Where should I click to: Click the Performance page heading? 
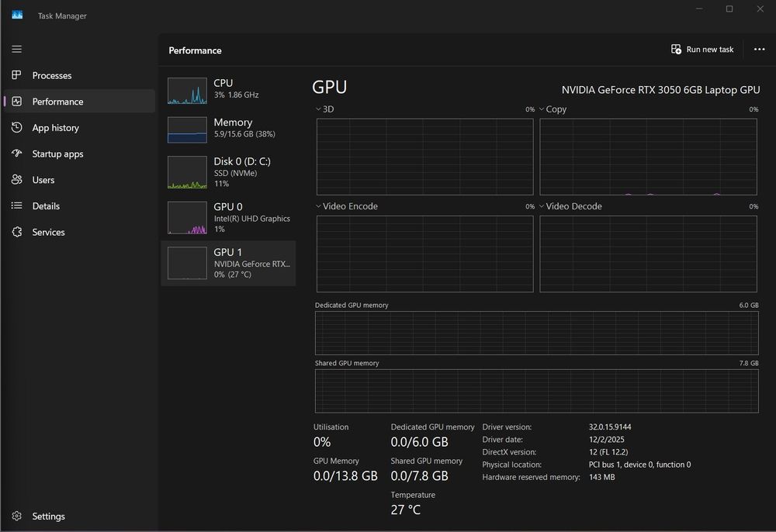(195, 50)
